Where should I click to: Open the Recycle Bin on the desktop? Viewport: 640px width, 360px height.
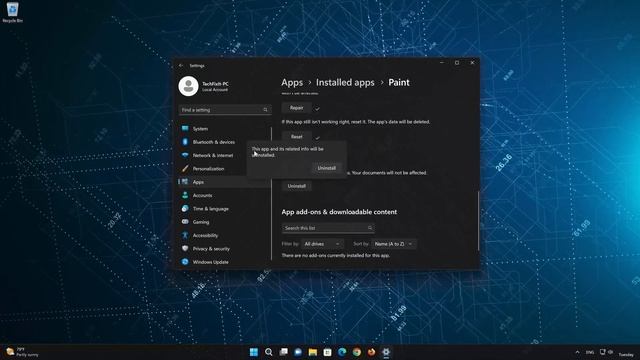12,12
